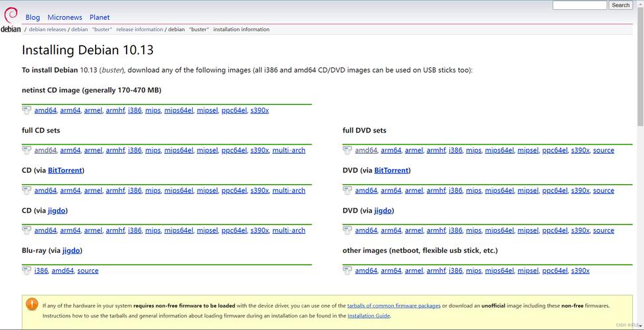Click the vertical page scrollbar

[x=640, y=164]
